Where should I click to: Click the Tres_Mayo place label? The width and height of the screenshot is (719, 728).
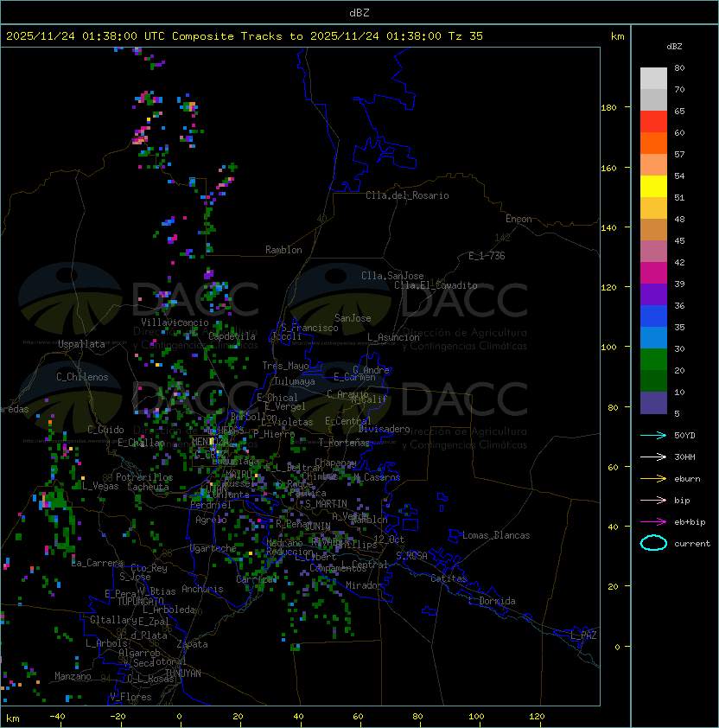(x=285, y=366)
